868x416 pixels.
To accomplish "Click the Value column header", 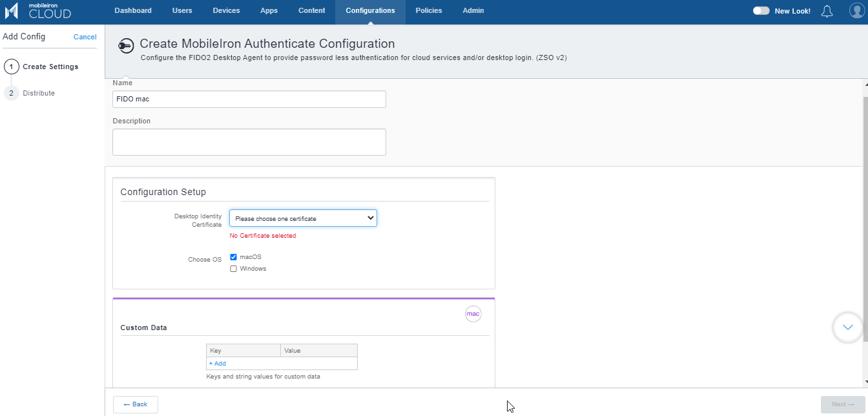I will coord(319,351).
